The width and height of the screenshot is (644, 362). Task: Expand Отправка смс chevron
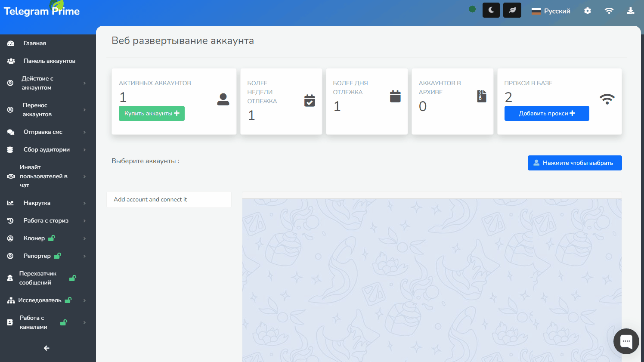(x=84, y=132)
